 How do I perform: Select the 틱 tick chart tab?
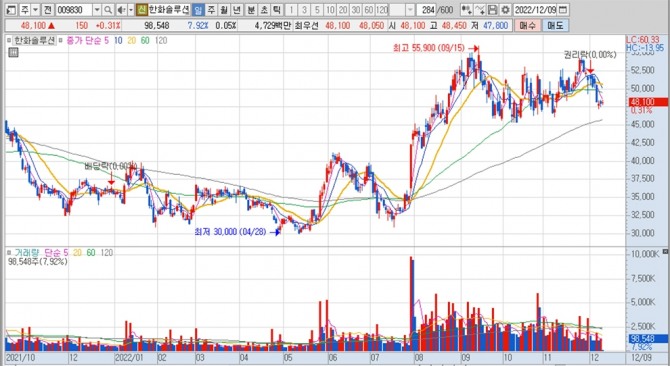click(276, 10)
